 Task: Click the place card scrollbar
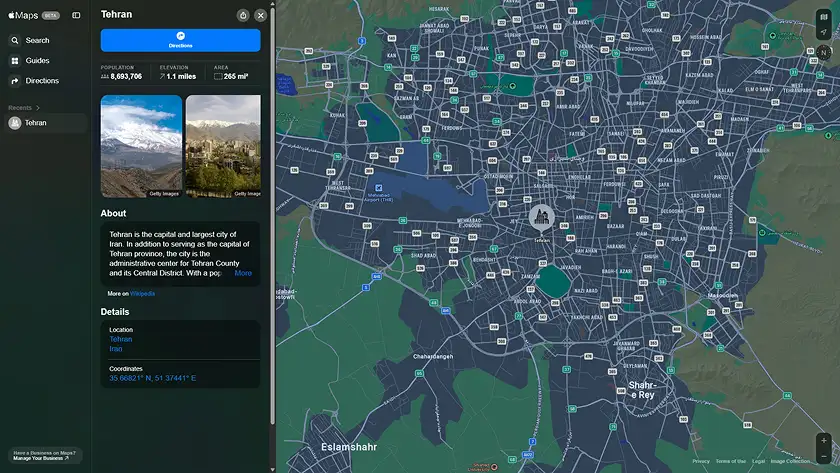(x=272, y=214)
